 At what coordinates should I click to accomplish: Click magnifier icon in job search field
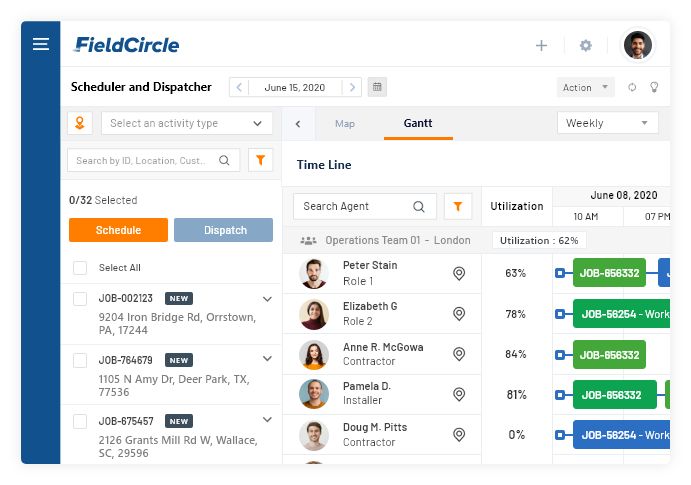pos(224,160)
